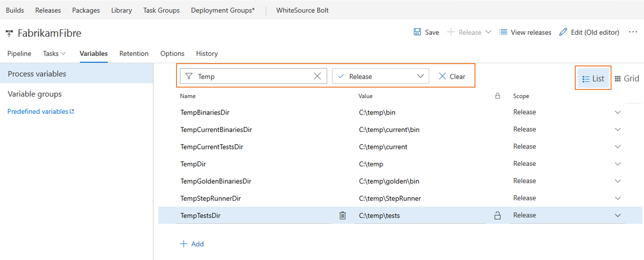Go to Deployment Groups* in top navigation
644x260 pixels.
pos(223,10)
